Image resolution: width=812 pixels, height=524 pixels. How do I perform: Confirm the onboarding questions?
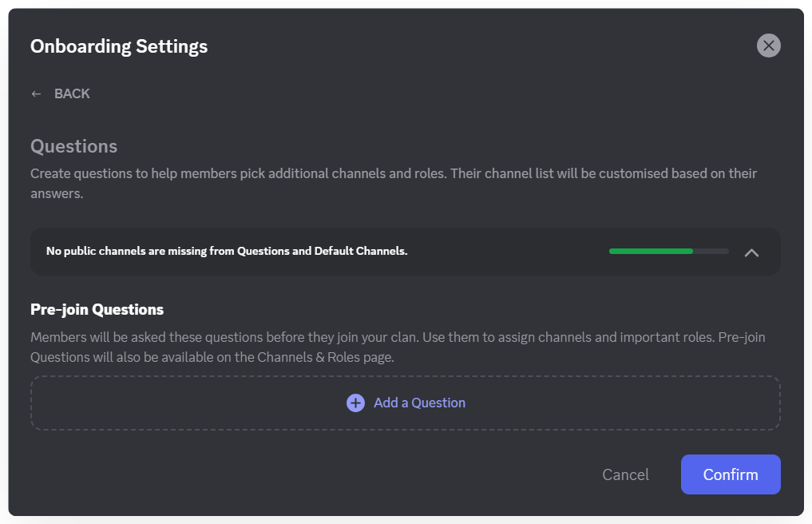click(x=730, y=474)
